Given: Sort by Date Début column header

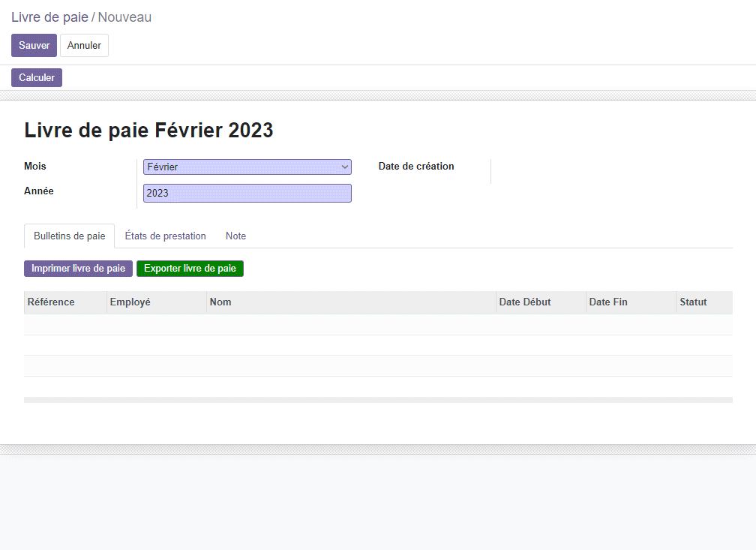Looking at the screenshot, I should coord(541,302).
